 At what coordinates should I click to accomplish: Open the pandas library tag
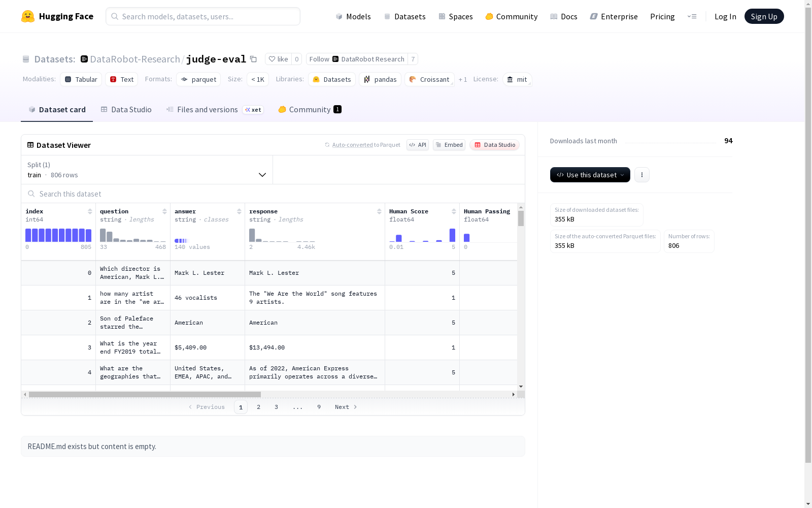pyautogui.click(x=380, y=79)
